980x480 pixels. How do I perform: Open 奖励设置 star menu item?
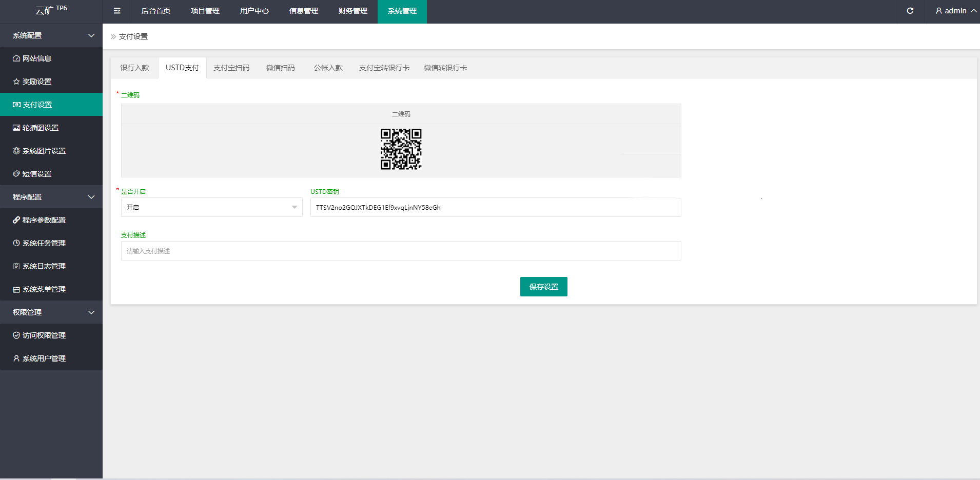point(37,82)
